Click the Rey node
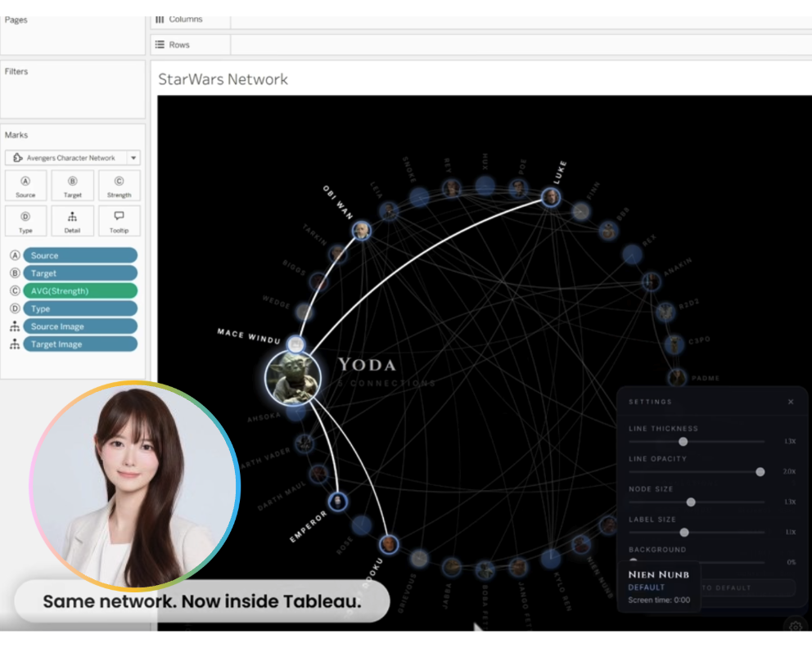The width and height of the screenshot is (812, 648). point(452,188)
